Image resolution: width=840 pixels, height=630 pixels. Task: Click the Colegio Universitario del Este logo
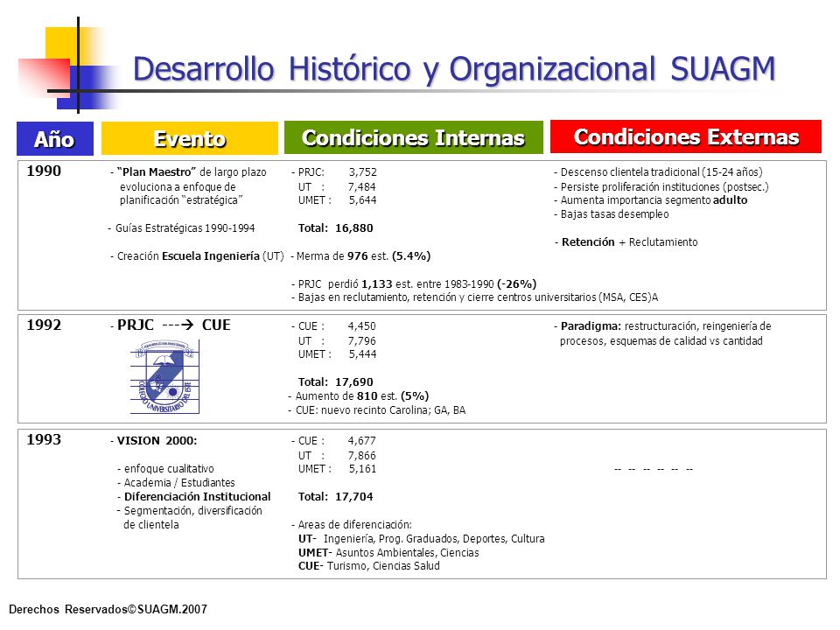point(165,376)
